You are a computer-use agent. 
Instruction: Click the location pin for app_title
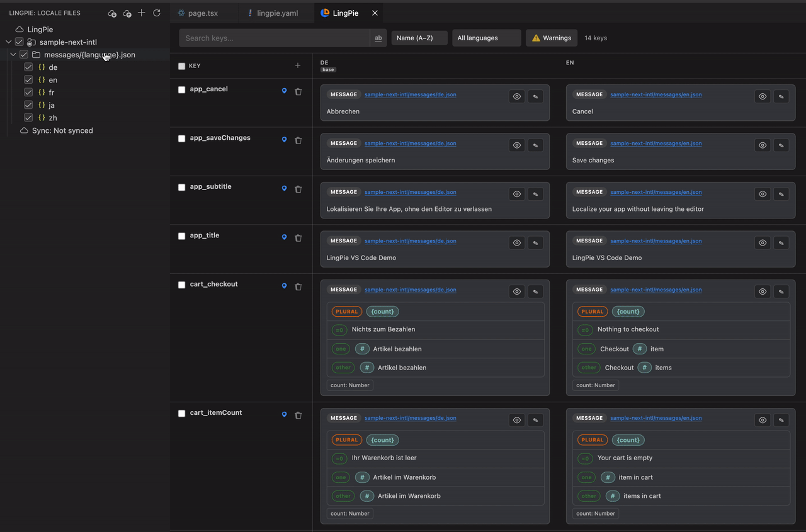[284, 237]
